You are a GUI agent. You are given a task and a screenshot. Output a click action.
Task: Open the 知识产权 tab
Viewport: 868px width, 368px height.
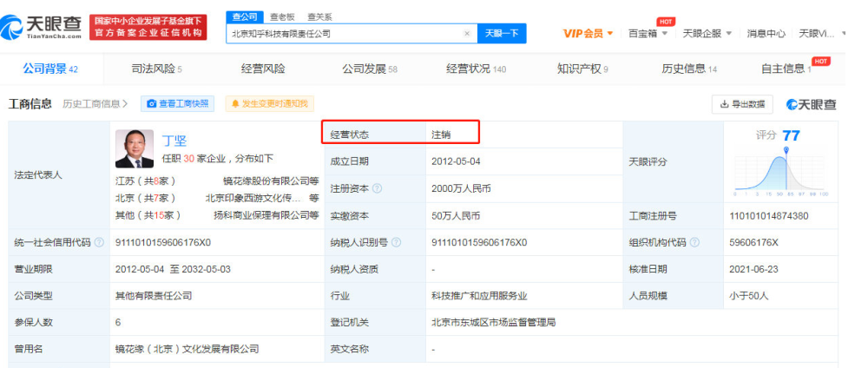[x=582, y=69]
